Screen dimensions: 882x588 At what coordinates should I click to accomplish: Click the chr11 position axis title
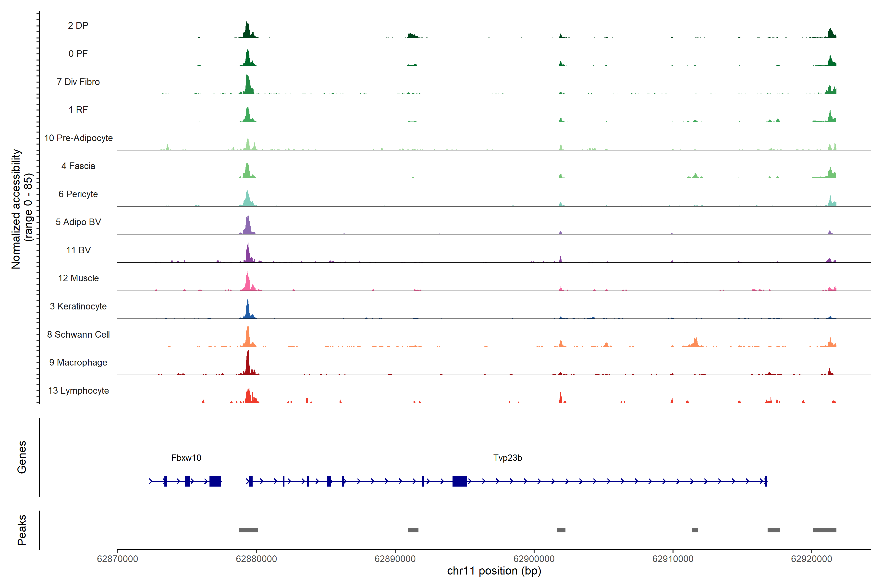click(494, 571)
